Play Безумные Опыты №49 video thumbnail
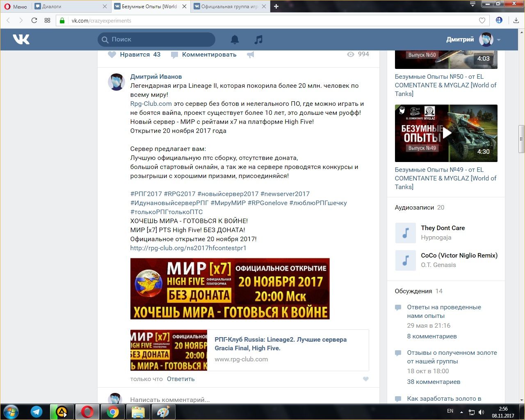 click(x=446, y=133)
